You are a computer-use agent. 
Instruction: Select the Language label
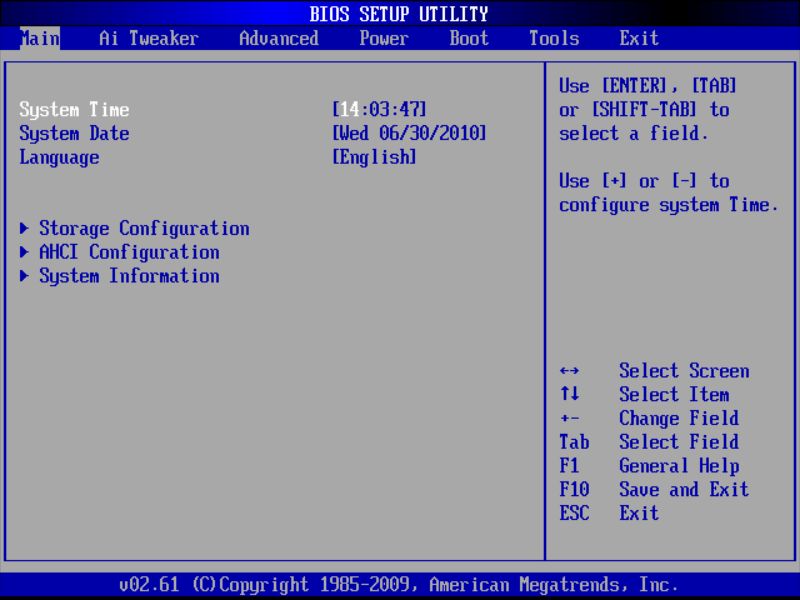(x=59, y=158)
